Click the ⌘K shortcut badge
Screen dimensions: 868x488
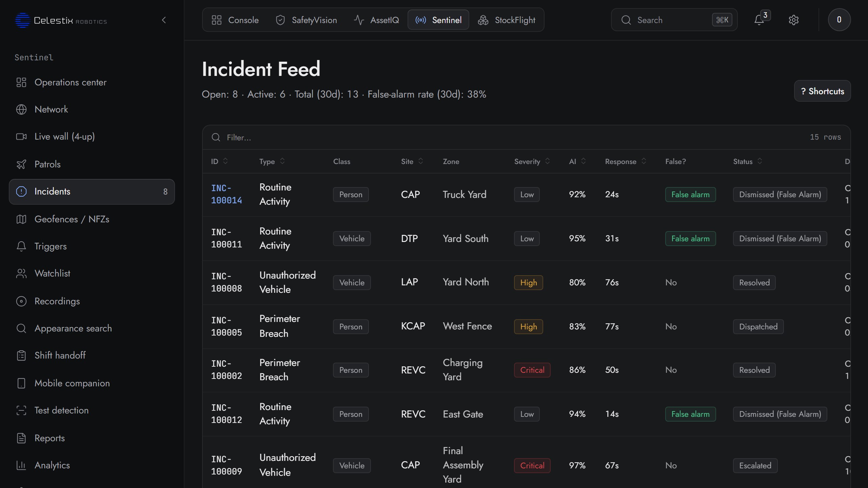722,20
